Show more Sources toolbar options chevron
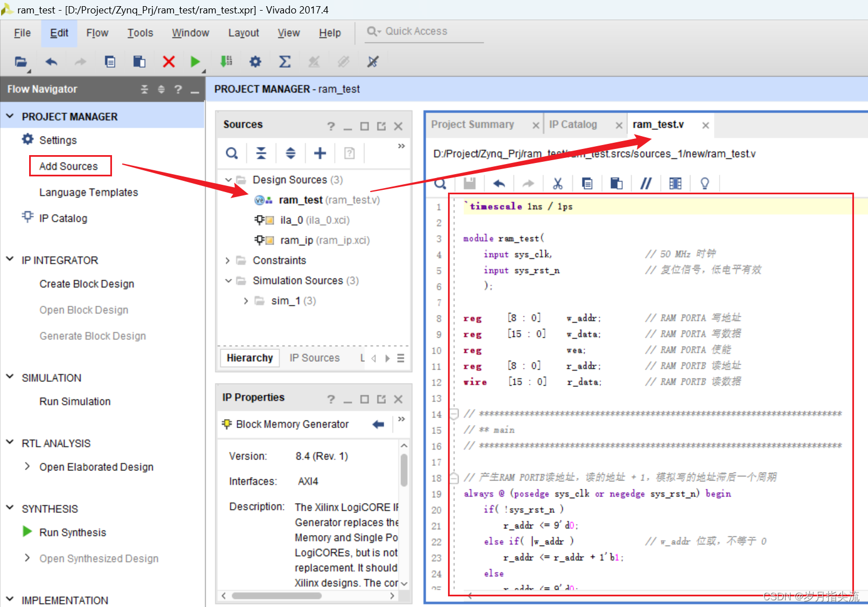Screen dimensions: 868x607 [x=401, y=146]
